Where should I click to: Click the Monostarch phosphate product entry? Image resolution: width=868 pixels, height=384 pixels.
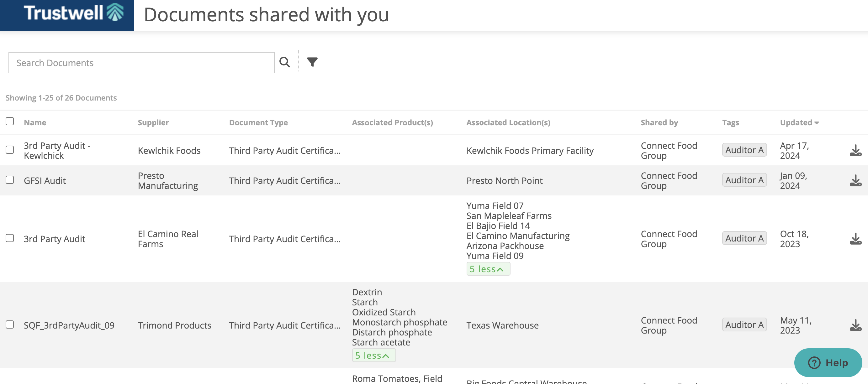tap(400, 322)
